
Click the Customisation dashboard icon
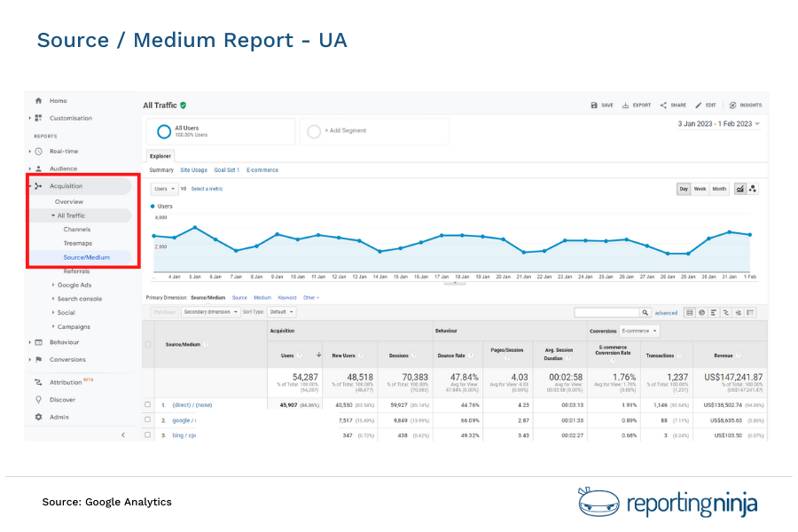click(x=38, y=118)
